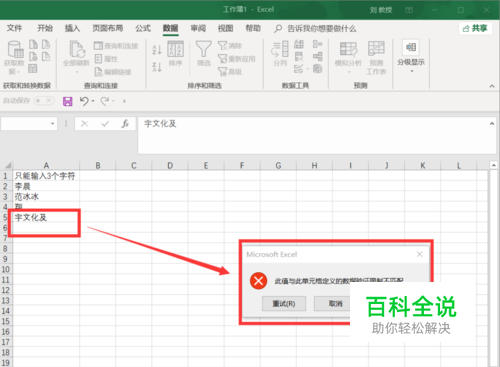Click 分列 Text to Columns
Viewport: 500px width, 367px height.
pos(280,53)
